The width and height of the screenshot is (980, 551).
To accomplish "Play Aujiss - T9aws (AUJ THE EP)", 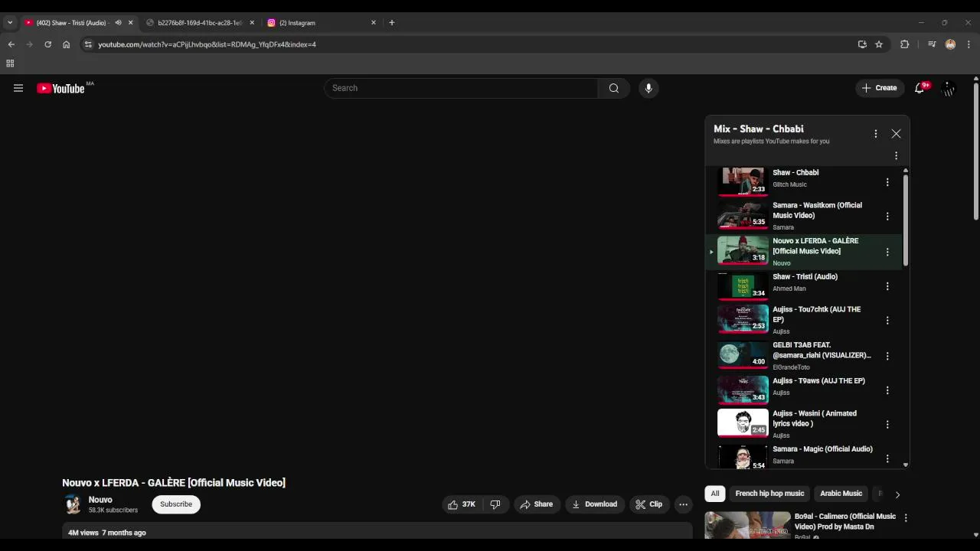I will (818, 381).
